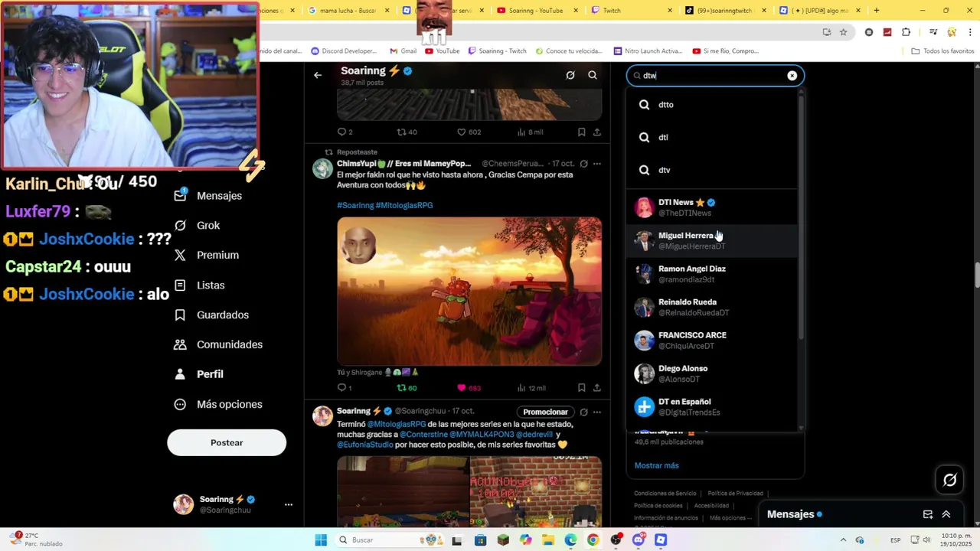Open more options on the Soaringchuu post
980x551 pixels.
(x=597, y=412)
